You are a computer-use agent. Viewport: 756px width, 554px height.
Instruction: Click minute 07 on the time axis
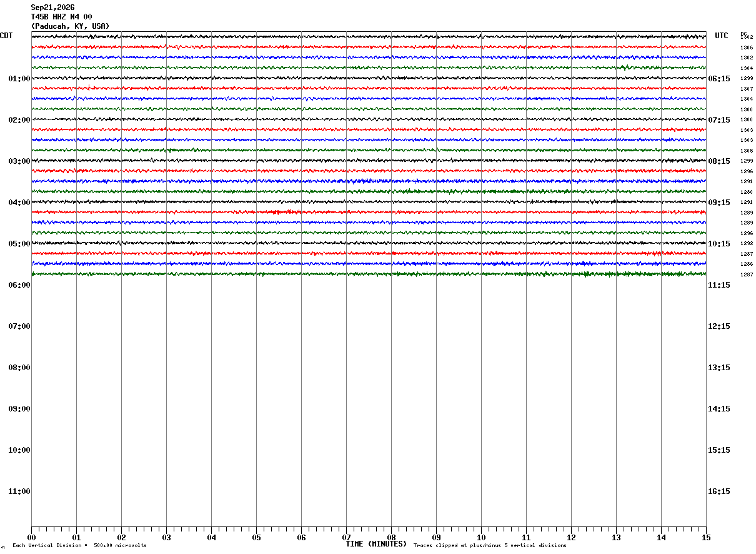point(346,538)
